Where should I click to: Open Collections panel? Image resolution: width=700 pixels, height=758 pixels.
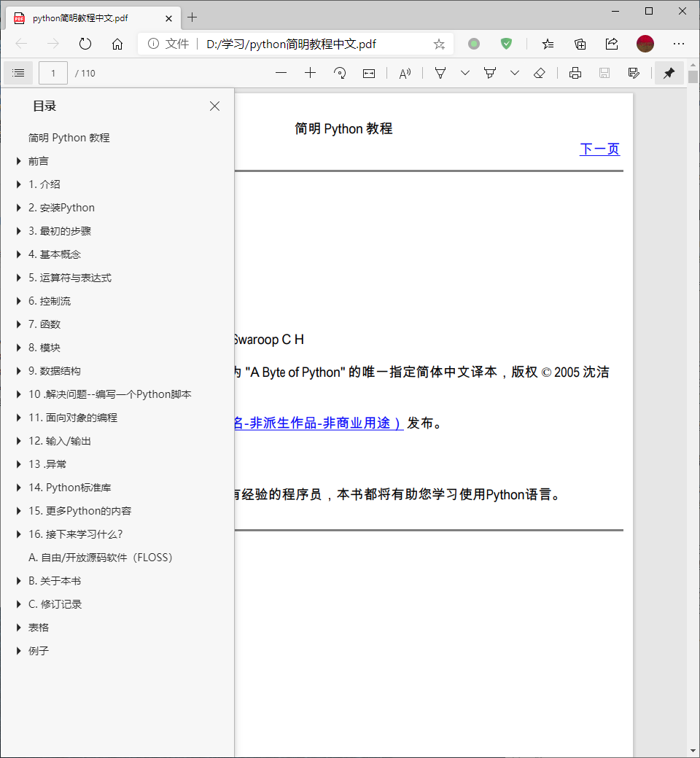point(580,44)
